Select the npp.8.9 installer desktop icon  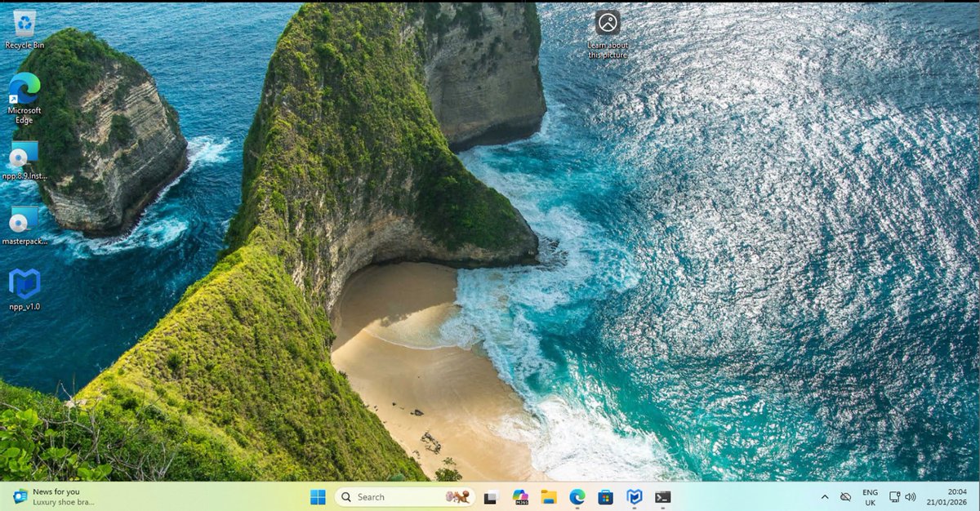coord(24,160)
